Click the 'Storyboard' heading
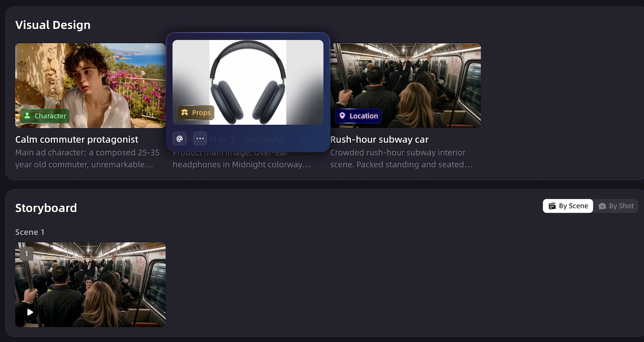 point(46,208)
